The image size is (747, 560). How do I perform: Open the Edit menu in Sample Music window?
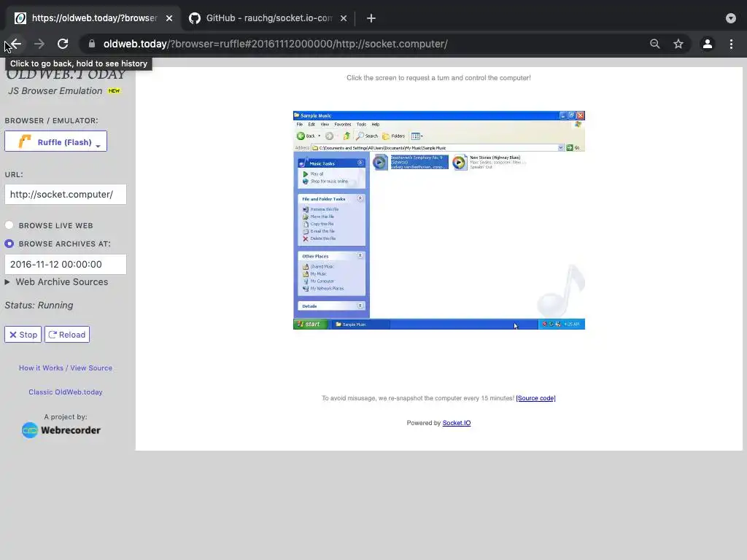point(311,124)
